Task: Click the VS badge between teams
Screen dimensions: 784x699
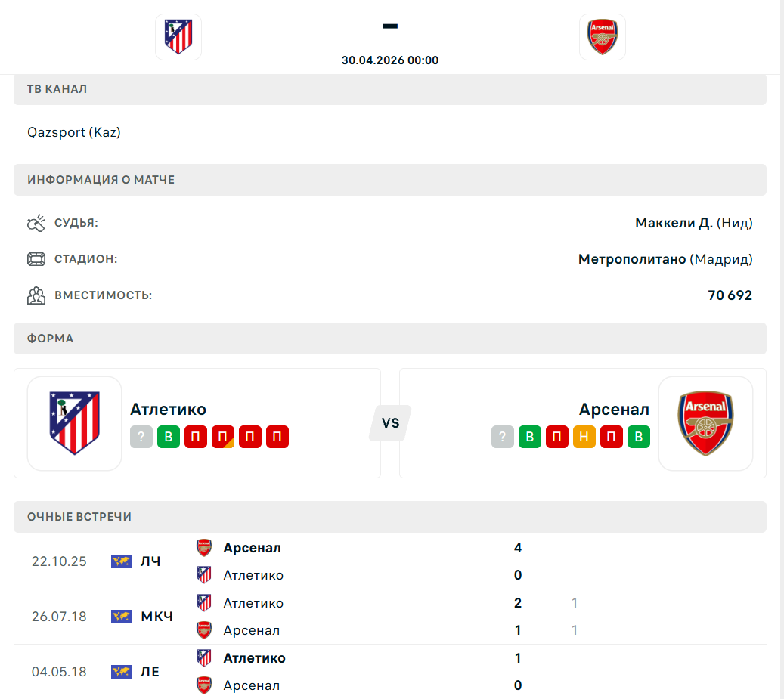Action: [390, 423]
